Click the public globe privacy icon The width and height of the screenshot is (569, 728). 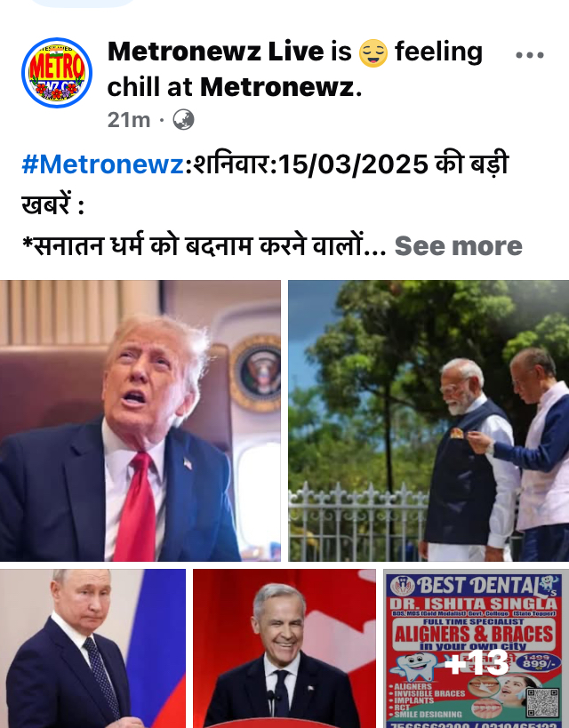[183, 120]
